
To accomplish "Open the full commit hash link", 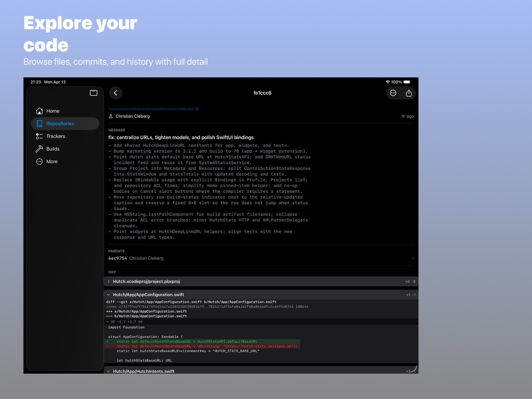I will pos(151,109).
